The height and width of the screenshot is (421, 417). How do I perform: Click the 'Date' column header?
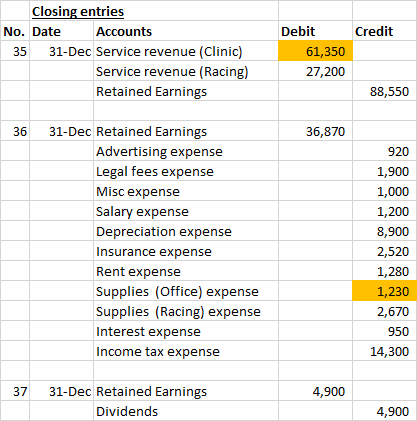pyautogui.click(x=62, y=31)
